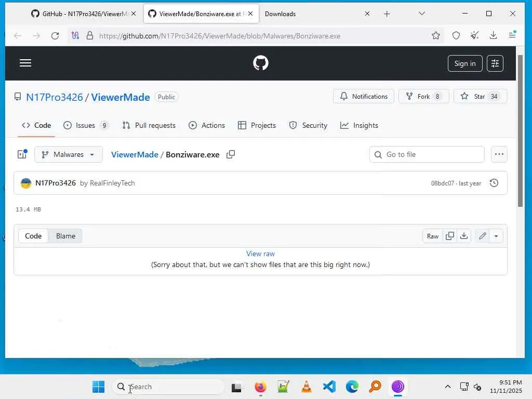The image size is (532, 399).
Task: Launch Firefox from taskbar
Action: (x=260, y=387)
